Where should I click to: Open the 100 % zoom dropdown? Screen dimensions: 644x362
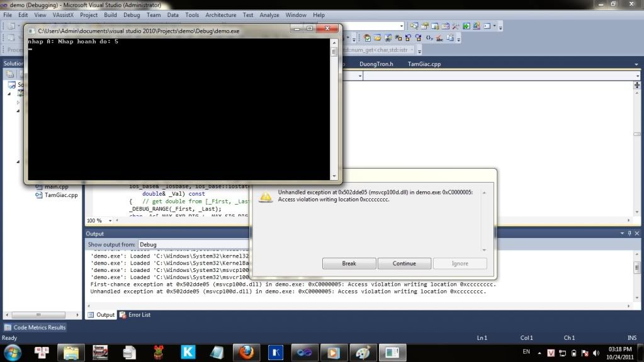[110, 220]
